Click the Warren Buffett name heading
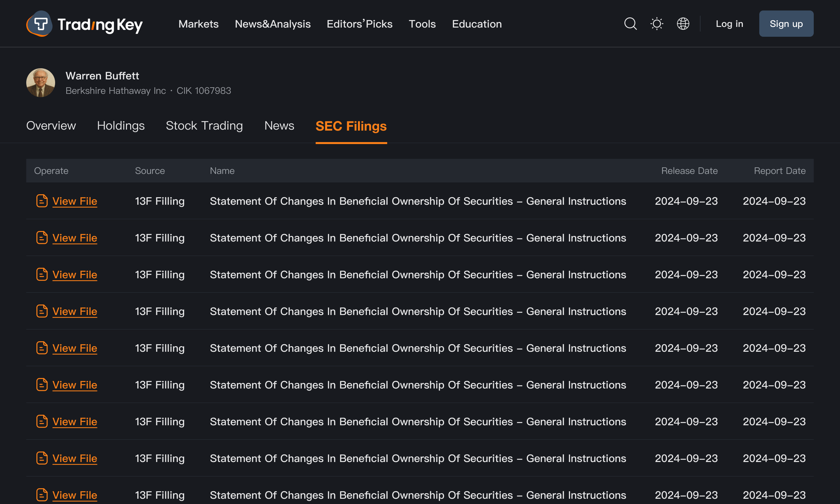Viewport: 840px width, 504px height. click(x=102, y=76)
